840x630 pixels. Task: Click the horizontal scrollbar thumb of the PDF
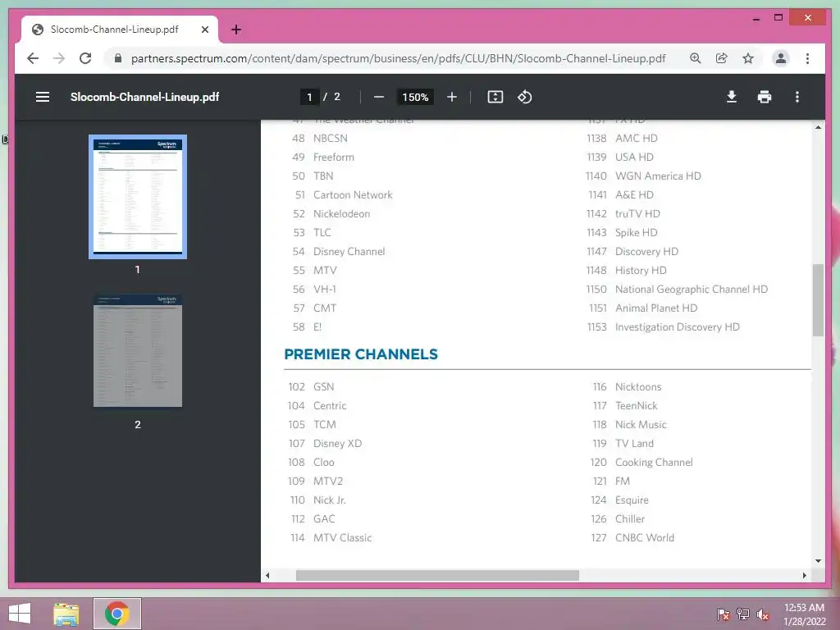tap(437, 575)
